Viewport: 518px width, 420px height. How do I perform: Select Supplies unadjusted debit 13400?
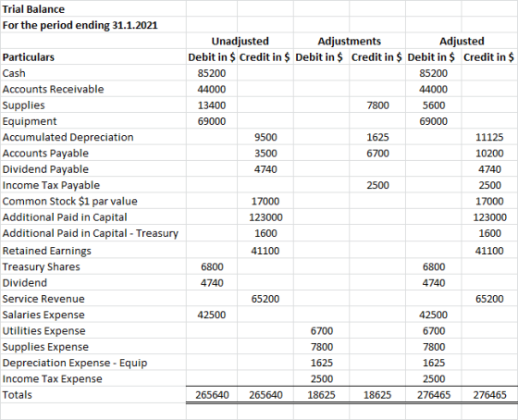pyautogui.click(x=212, y=105)
